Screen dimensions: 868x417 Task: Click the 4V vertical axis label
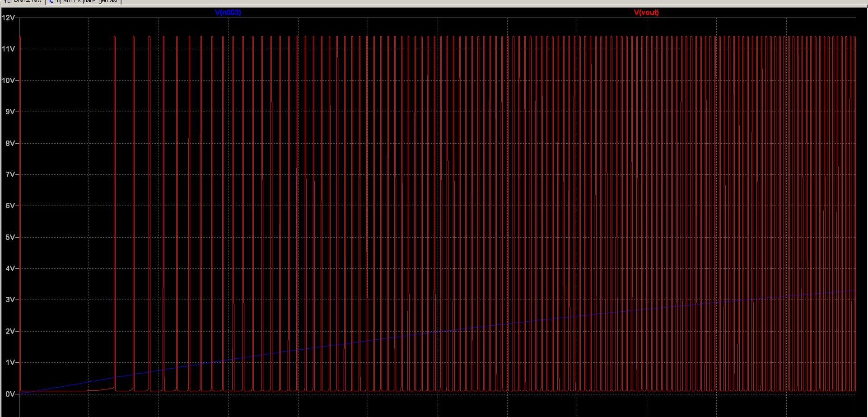click(x=10, y=268)
